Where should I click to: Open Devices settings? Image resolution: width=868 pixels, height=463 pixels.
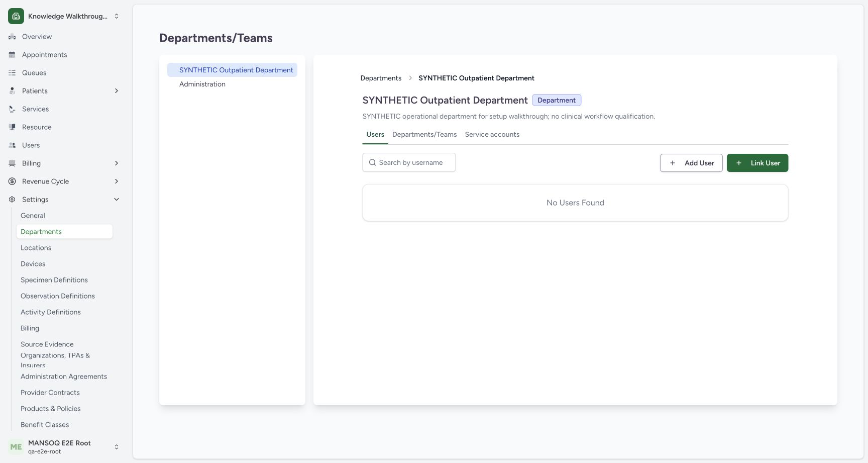tap(64, 264)
